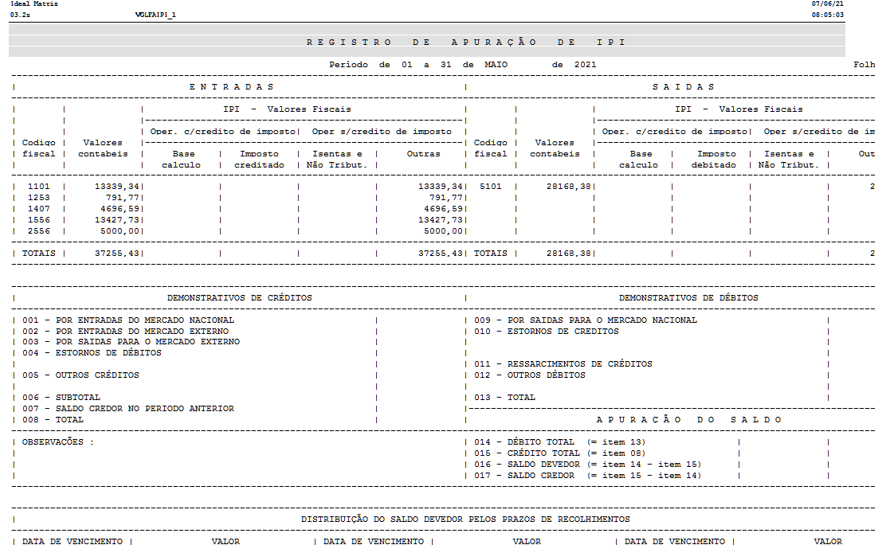
Task: Click Entradas 'Oper. c/credito de imposto' header
Action: pos(223,132)
